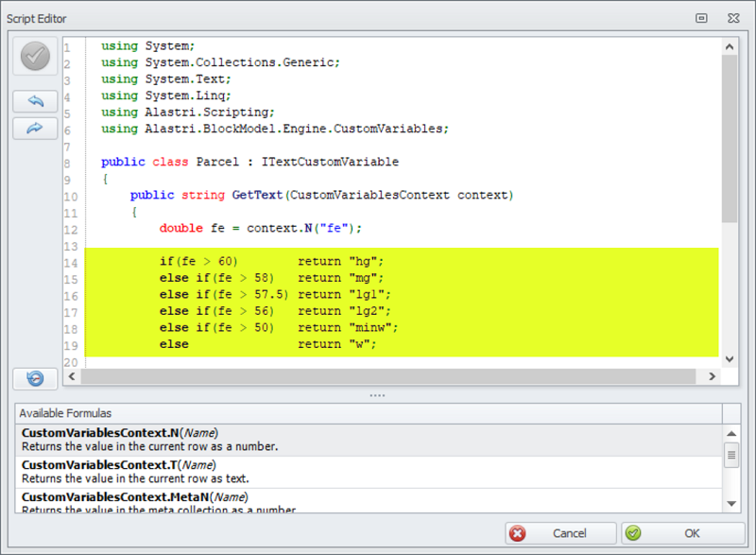Image resolution: width=756 pixels, height=555 pixels.
Task: Click the splitter dots between editor and formulas
Action: coord(377,395)
